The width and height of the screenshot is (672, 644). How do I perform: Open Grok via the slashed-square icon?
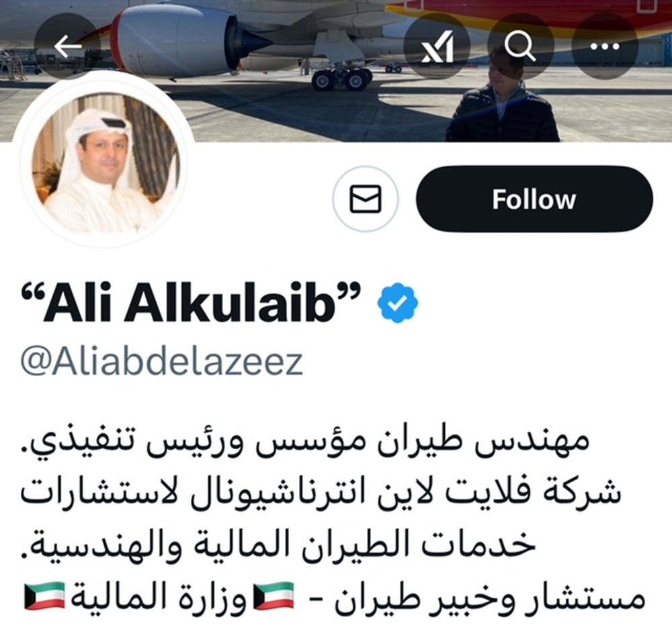pos(437,46)
